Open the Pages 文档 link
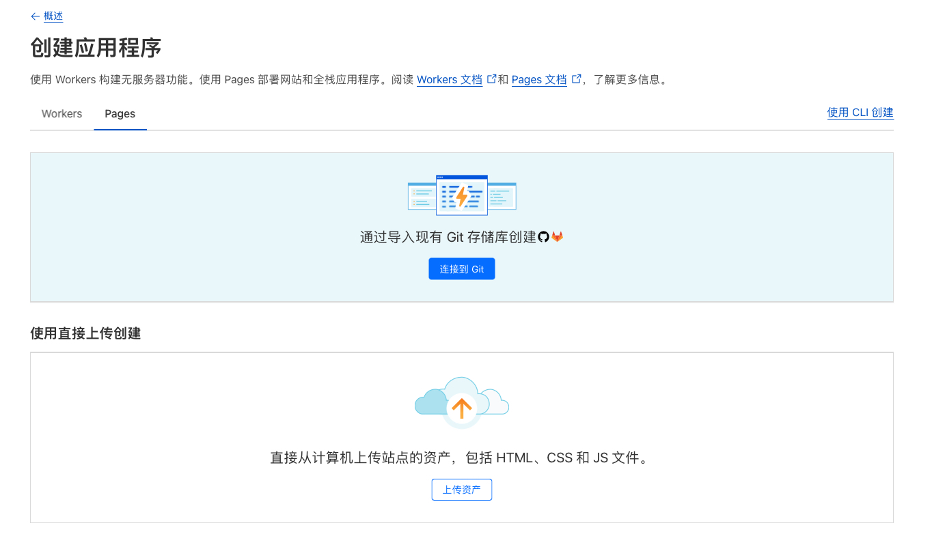 pos(539,80)
